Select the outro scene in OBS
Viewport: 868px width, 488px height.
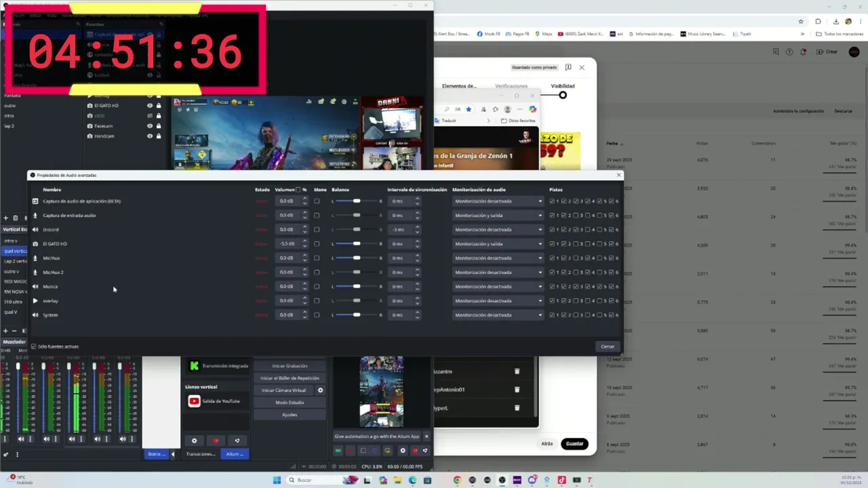pyautogui.click(x=9, y=106)
